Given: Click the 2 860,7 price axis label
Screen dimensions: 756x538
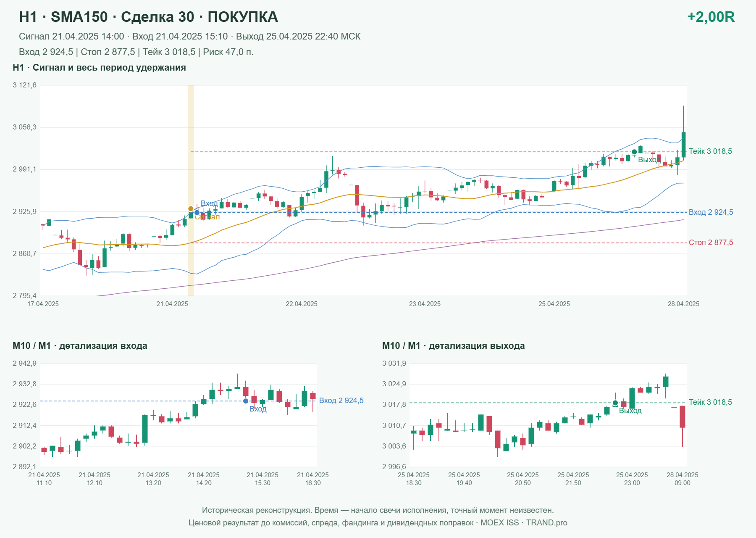Looking at the screenshot, I should point(25,254).
